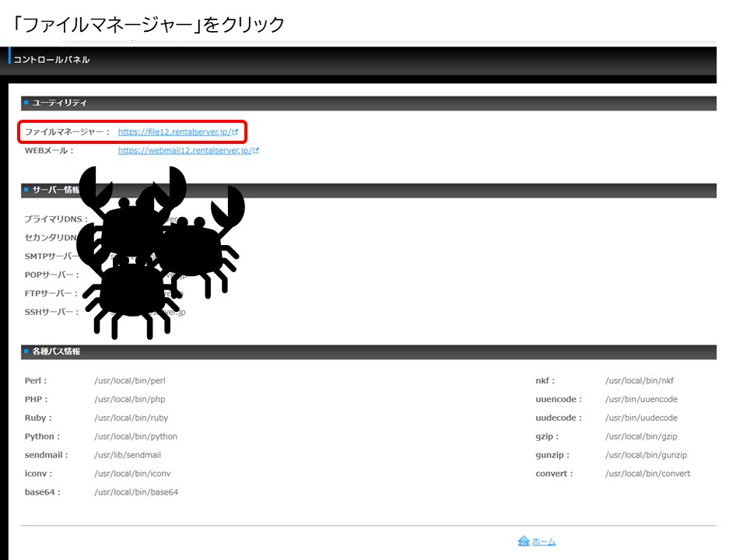Open the webmail12.rentalserver.jp link

click(185, 150)
